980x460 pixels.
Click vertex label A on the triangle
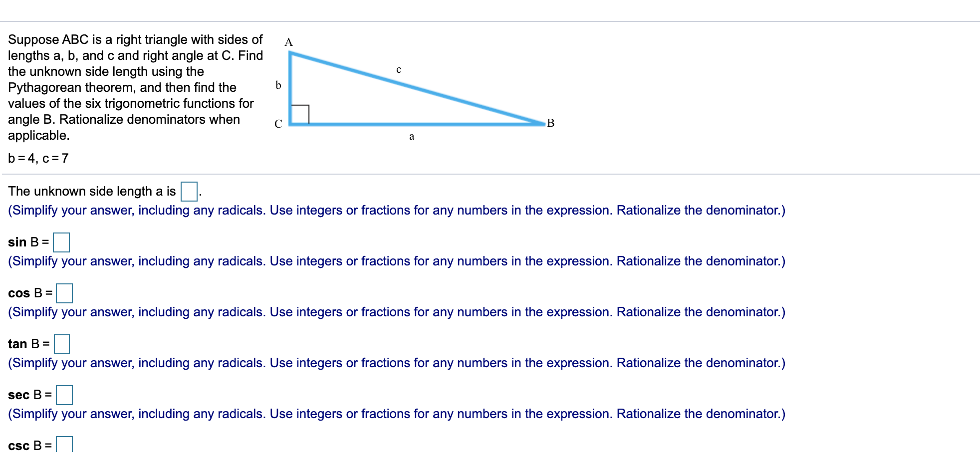coord(288,42)
